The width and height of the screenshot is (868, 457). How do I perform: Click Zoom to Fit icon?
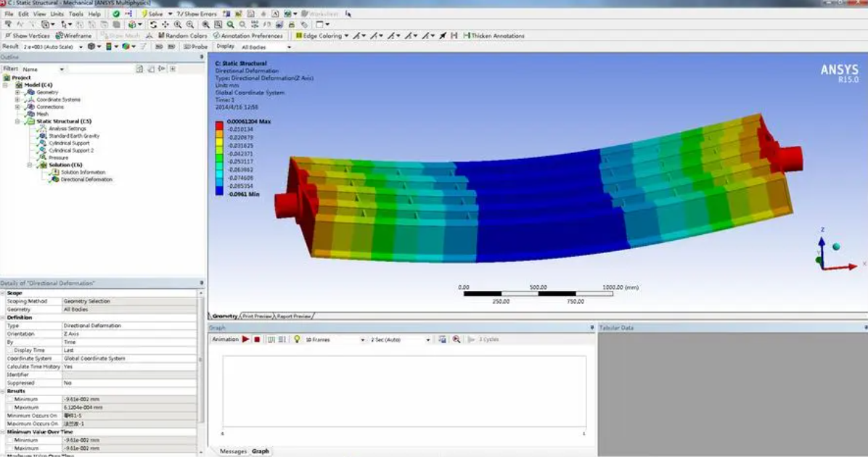click(205, 25)
